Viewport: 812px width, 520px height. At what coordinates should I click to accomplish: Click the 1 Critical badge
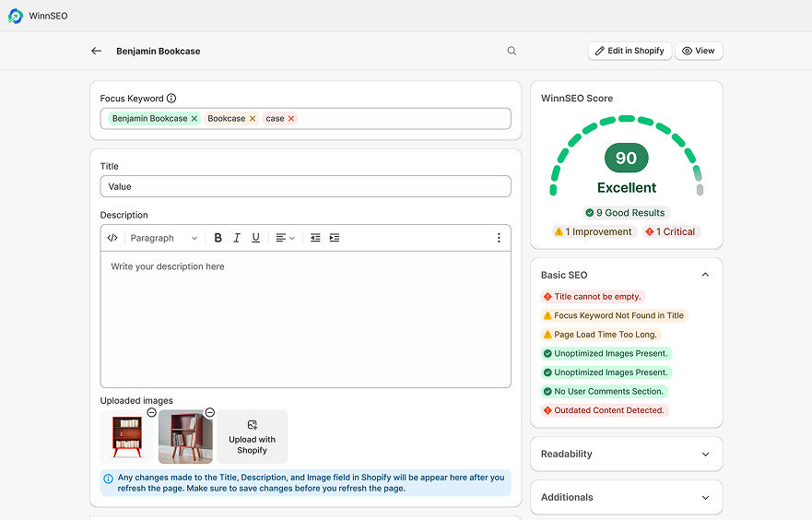click(x=671, y=231)
